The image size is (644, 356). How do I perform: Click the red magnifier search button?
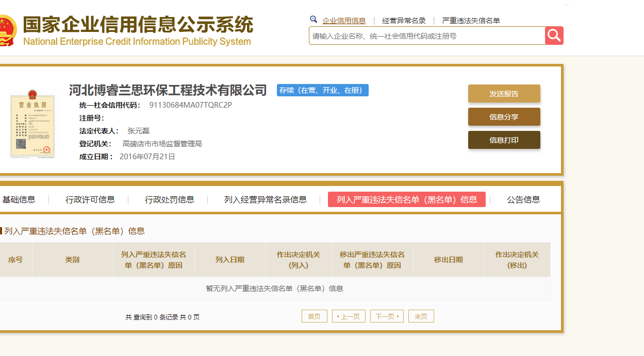coord(554,36)
